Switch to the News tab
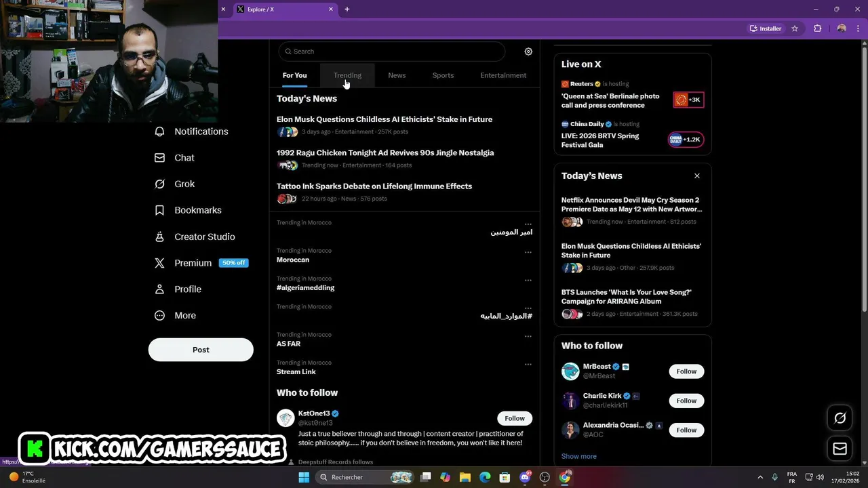 tap(397, 75)
